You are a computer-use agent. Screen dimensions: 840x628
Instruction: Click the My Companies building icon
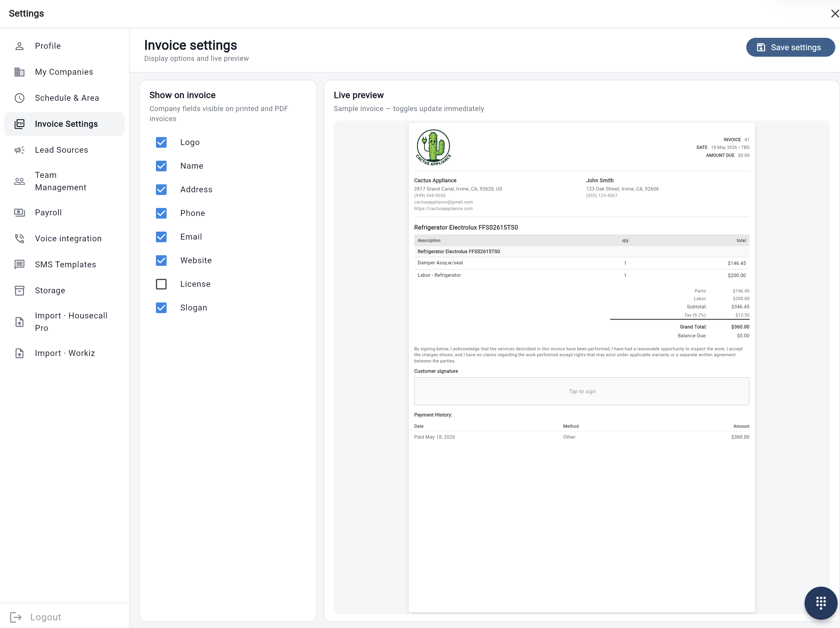19,72
